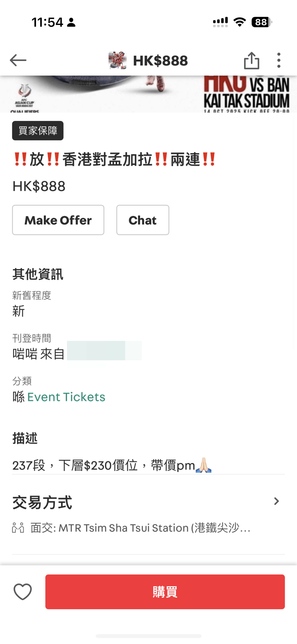Open the three-dot more options menu

pyautogui.click(x=279, y=60)
